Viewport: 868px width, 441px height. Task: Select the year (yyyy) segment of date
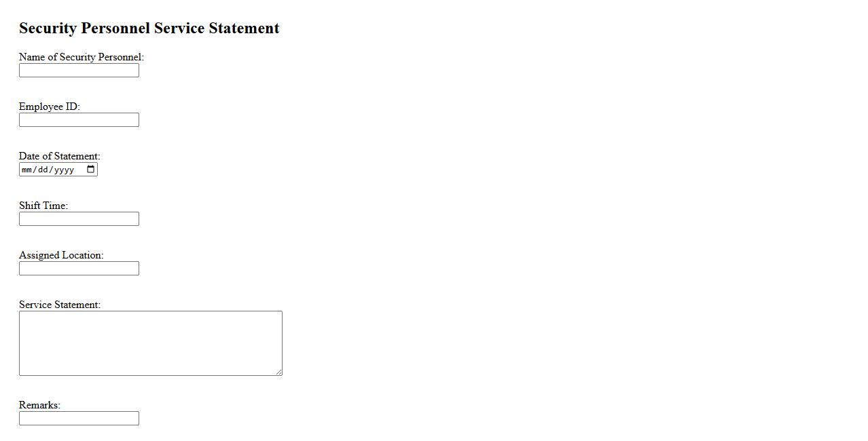point(64,170)
